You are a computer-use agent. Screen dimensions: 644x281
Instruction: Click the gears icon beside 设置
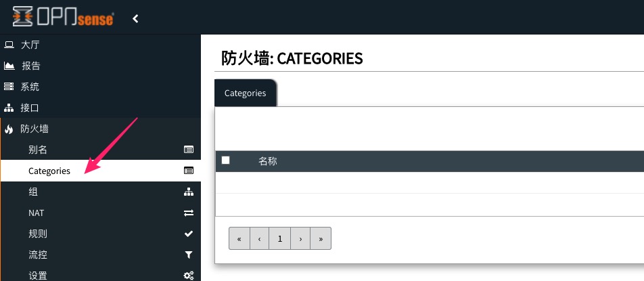(x=189, y=276)
